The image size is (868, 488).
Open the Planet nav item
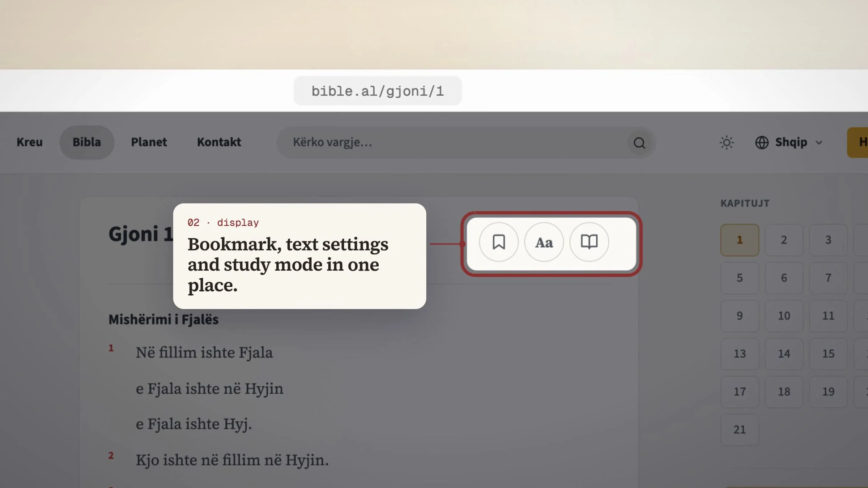149,142
